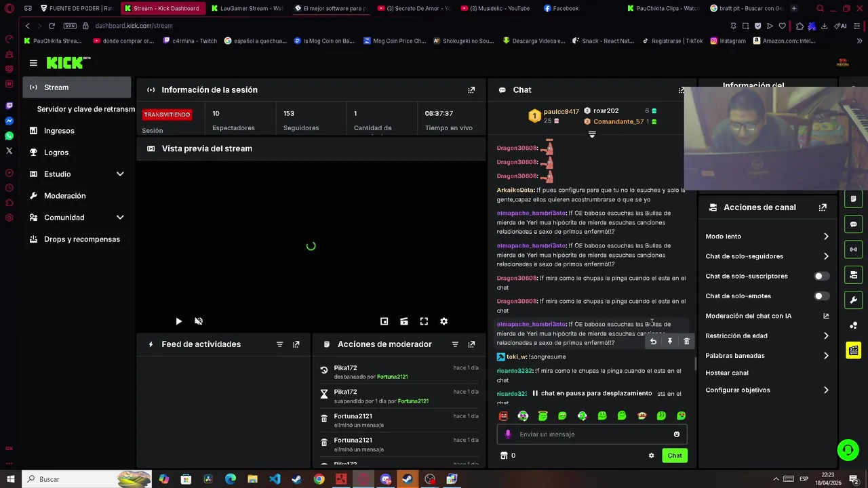Screen dimensions: 868x488
Task: Expand Modo lento options
Action: click(x=826, y=237)
